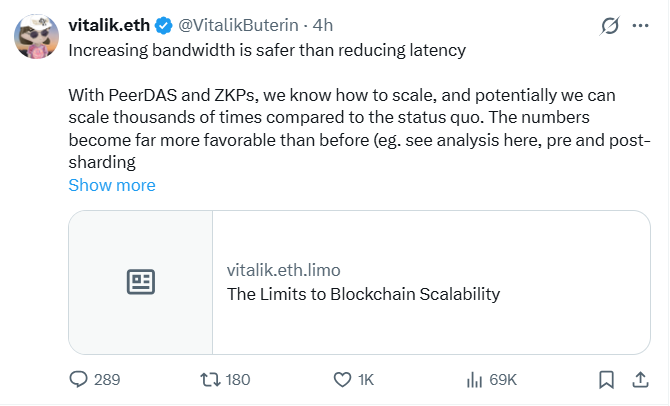Click the reply speech bubble icon
Image resolution: width=670 pixels, height=406 pixels.
79,379
